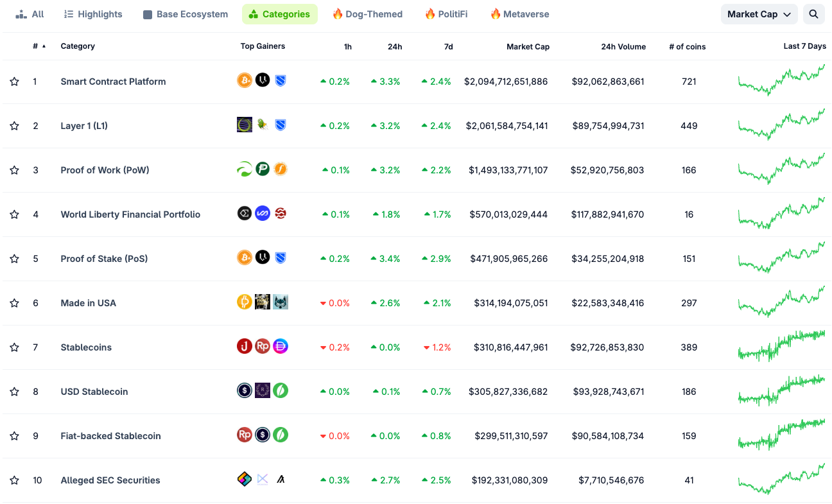Open the Proof of Stake (PoS) category
Viewport: 832px width, 504px height.
tap(104, 259)
